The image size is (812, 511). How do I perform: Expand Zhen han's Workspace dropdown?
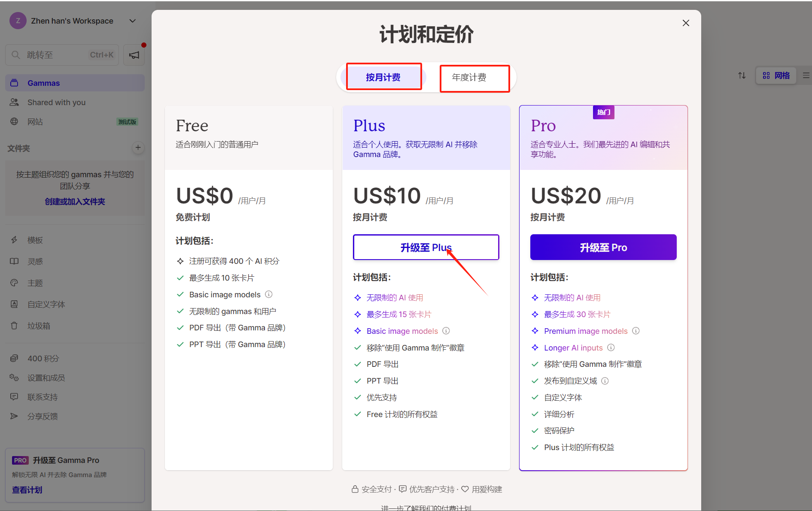click(x=133, y=21)
